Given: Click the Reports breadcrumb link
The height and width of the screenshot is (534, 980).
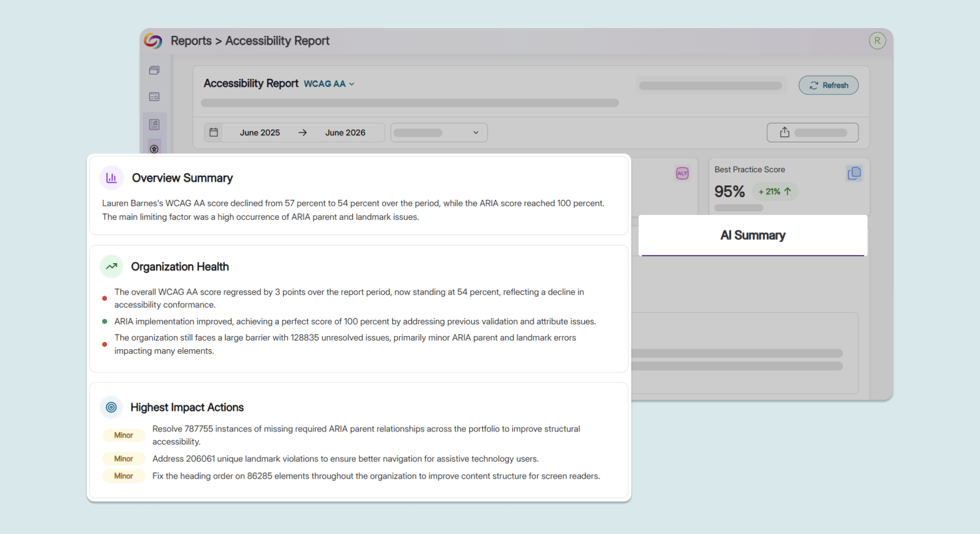Looking at the screenshot, I should point(191,40).
